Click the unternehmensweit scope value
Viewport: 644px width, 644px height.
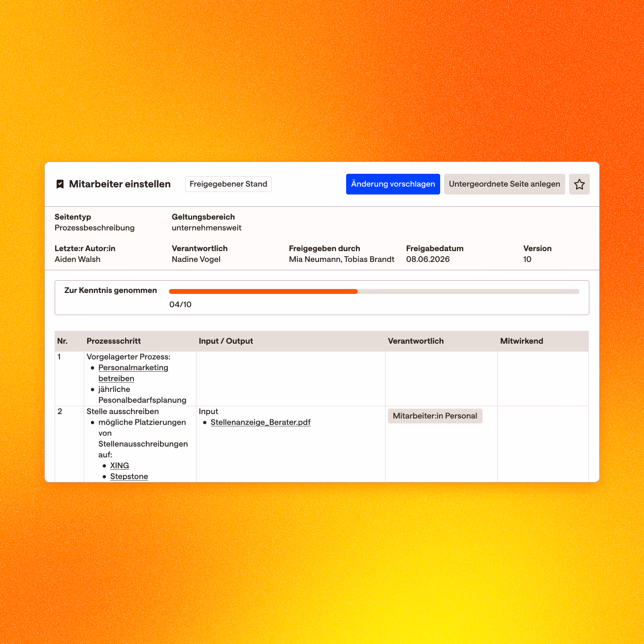207,228
